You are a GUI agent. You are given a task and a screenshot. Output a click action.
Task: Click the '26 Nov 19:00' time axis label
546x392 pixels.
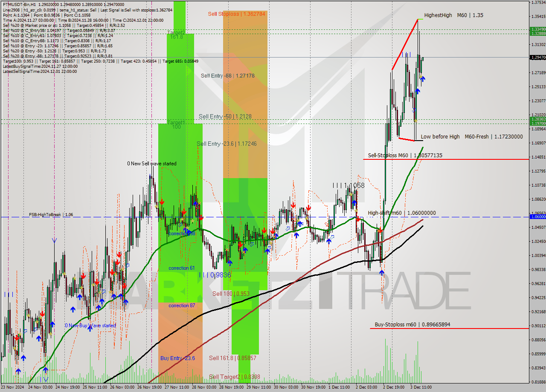(x=150, y=388)
